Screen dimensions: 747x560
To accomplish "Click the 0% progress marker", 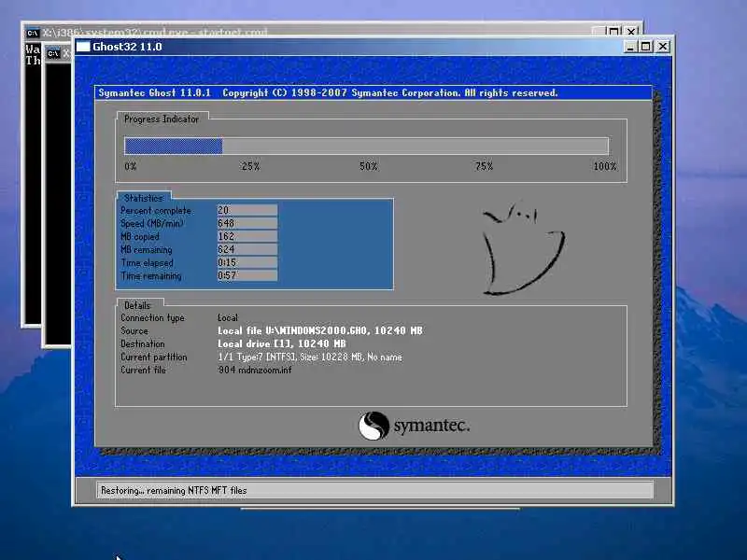I will 130,166.
